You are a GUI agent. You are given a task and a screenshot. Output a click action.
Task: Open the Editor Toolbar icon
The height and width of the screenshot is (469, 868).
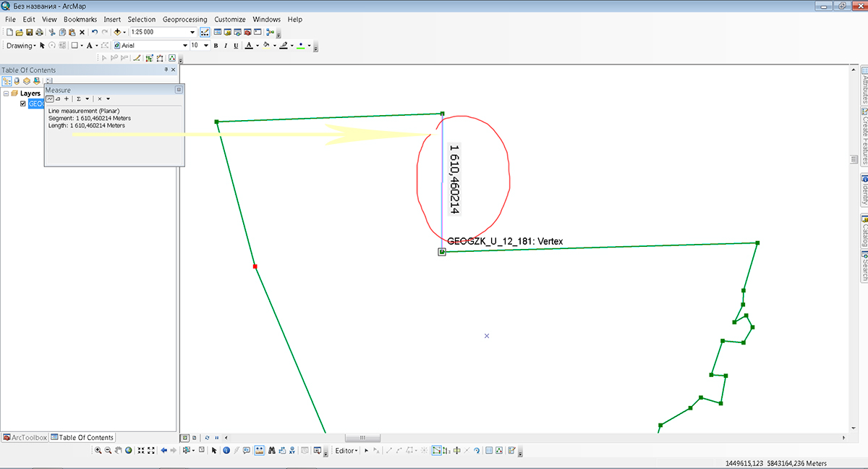205,33
